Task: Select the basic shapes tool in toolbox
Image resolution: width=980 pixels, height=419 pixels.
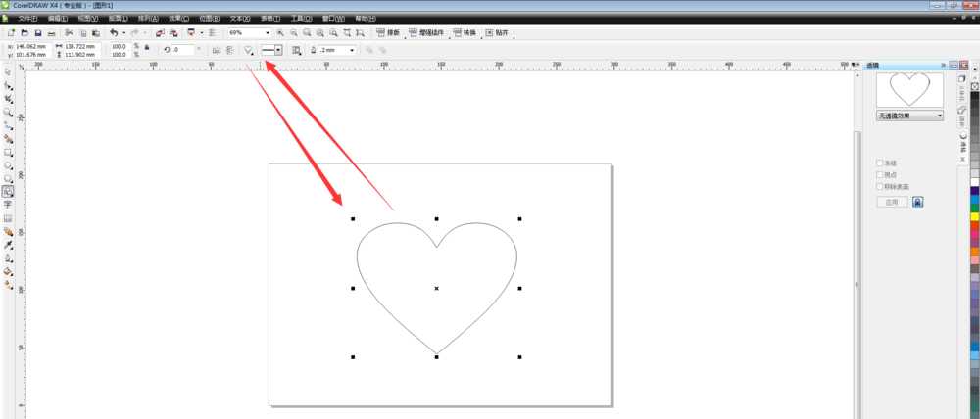Action: click(x=8, y=192)
